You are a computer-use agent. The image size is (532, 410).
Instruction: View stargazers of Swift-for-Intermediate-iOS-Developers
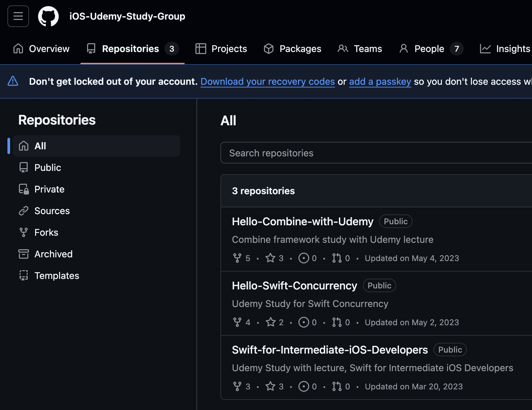(x=274, y=386)
